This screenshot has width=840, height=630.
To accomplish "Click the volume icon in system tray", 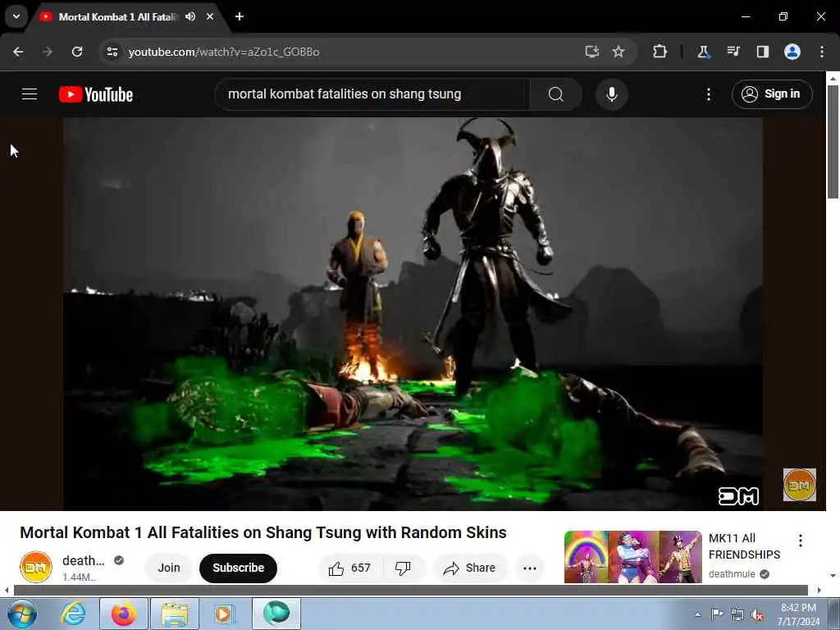I will pyautogui.click(x=757, y=614).
